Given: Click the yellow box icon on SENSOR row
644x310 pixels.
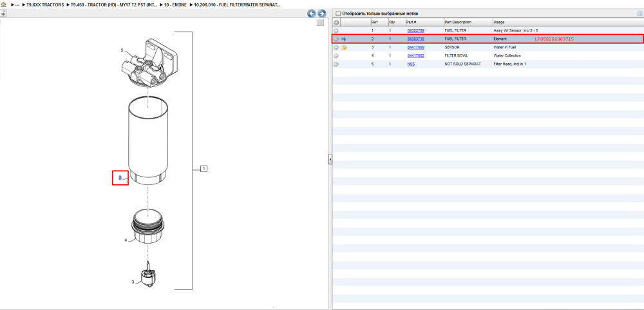Looking at the screenshot, I should point(344,47).
